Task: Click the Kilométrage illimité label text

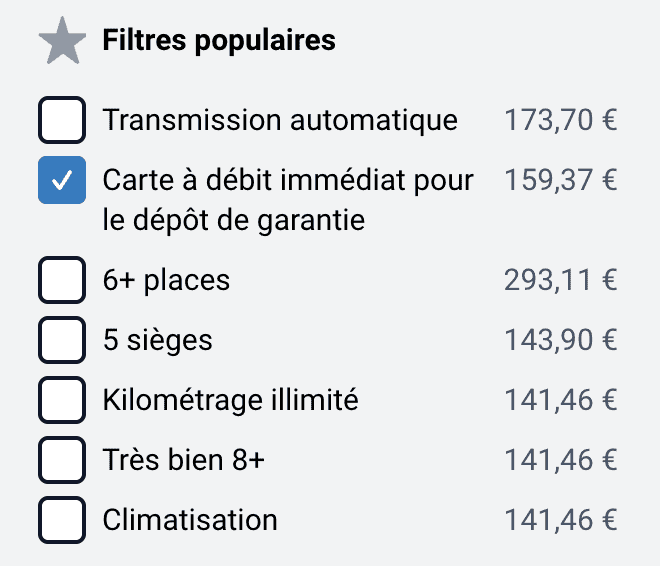Action: click(x=230, y=401)
